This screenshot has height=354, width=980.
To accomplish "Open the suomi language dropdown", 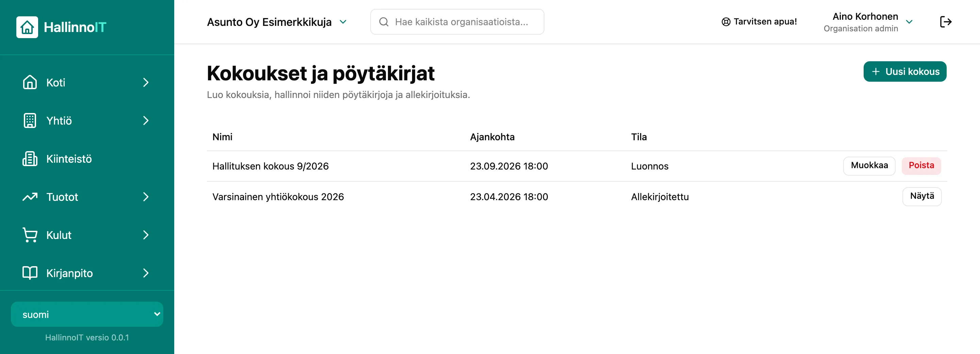I will coord(87,314).
